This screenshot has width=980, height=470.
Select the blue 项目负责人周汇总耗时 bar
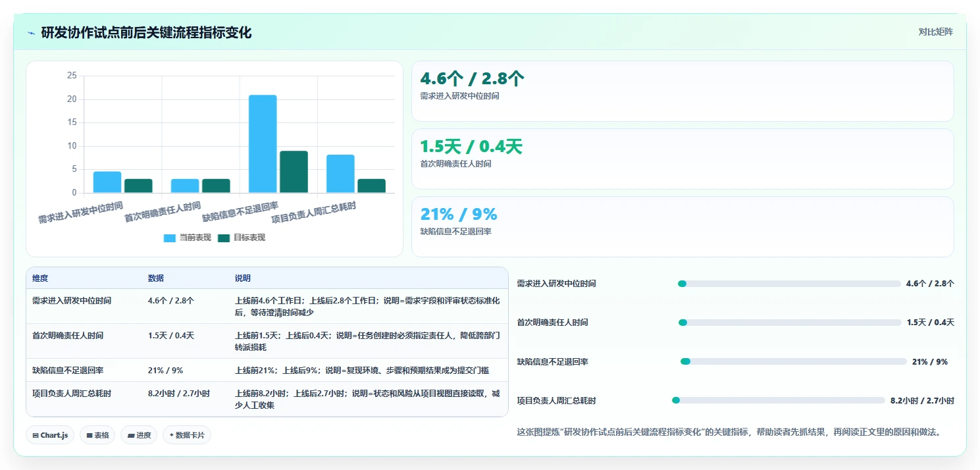[x=340, y=174]
